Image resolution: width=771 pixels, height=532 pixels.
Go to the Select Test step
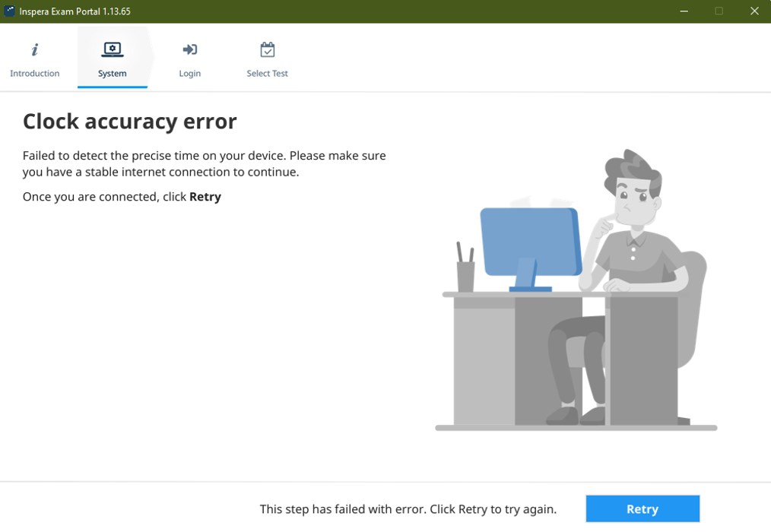coord(267,59)
